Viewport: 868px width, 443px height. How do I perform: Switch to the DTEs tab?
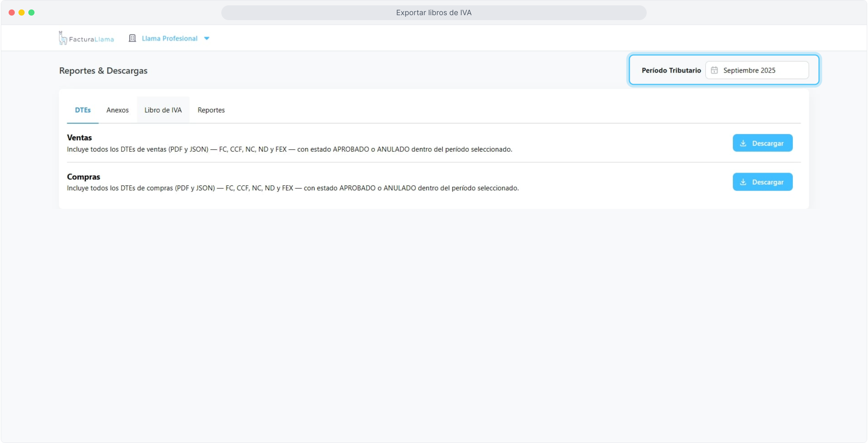83,110
